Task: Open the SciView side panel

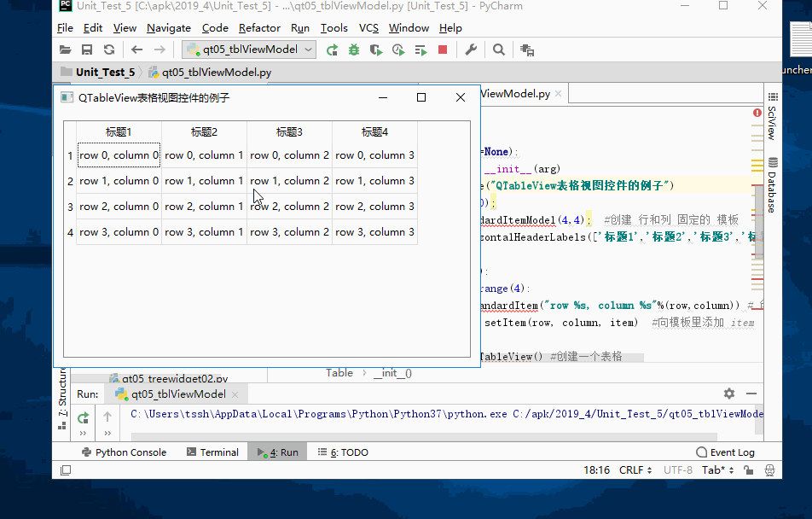Action: 772,116
